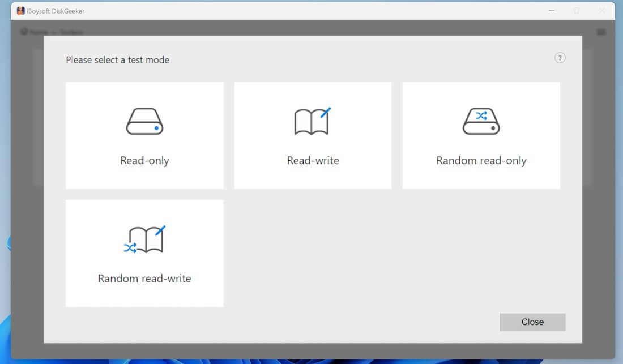
Task: Choose the Random read-write label
Action: pyautogui.click(x=144, y=279)
